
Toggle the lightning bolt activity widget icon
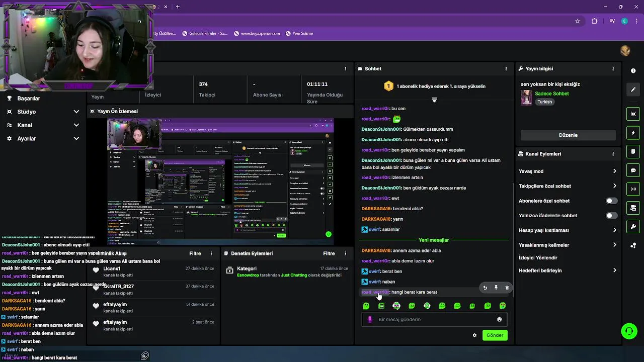pos(633,133)
